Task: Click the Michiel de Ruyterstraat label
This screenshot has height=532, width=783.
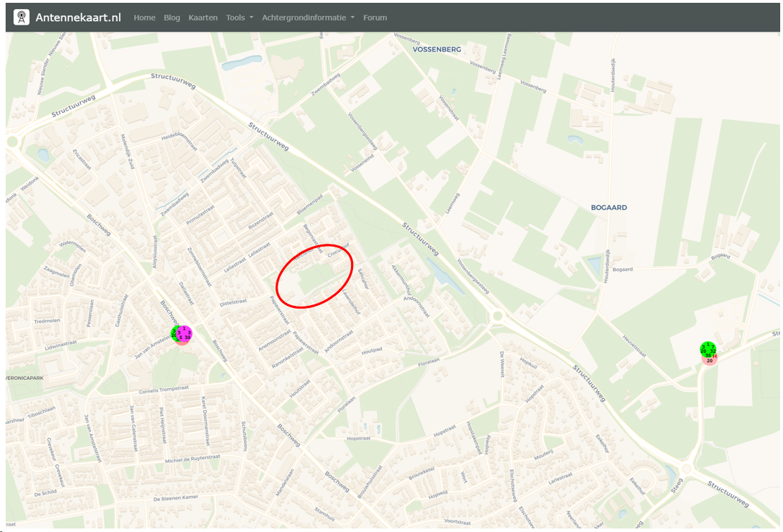Action: click(x=192, y=459)
